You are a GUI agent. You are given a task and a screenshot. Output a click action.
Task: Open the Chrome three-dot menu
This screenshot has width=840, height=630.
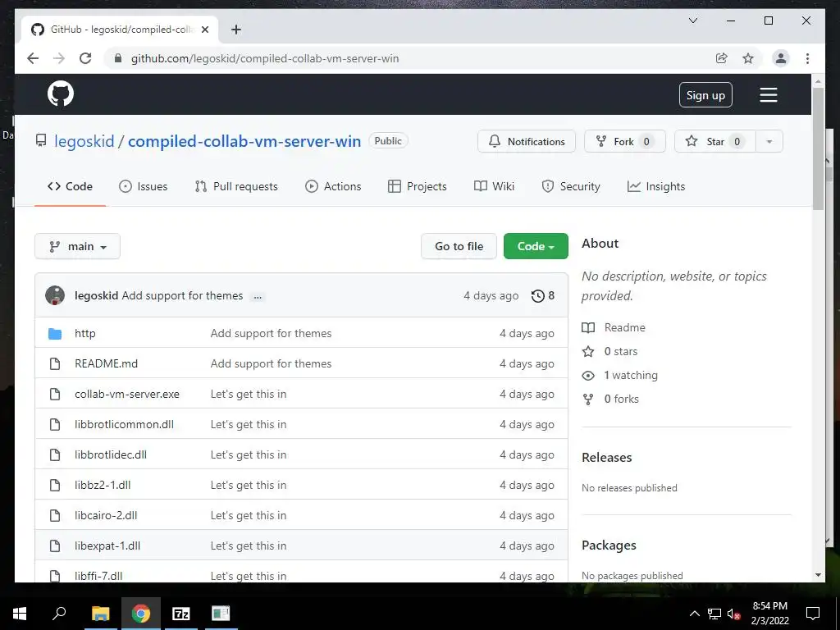point(807,58)
